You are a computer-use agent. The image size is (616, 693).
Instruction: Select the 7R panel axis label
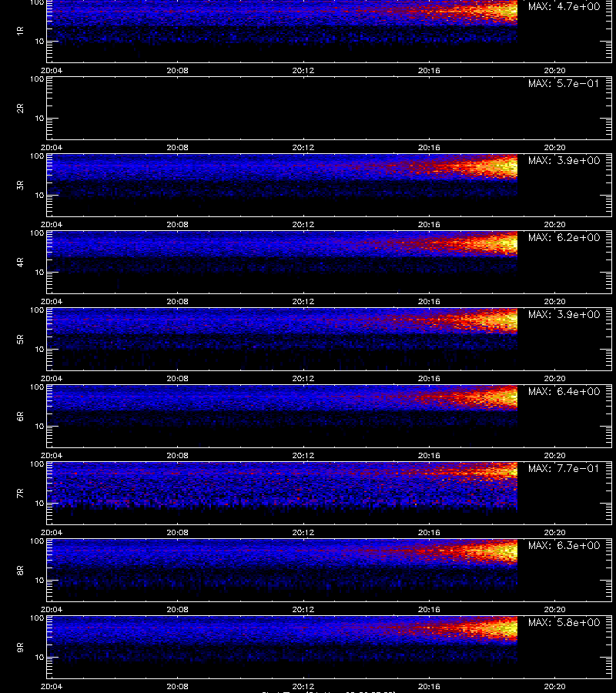[x=20, y=494]
